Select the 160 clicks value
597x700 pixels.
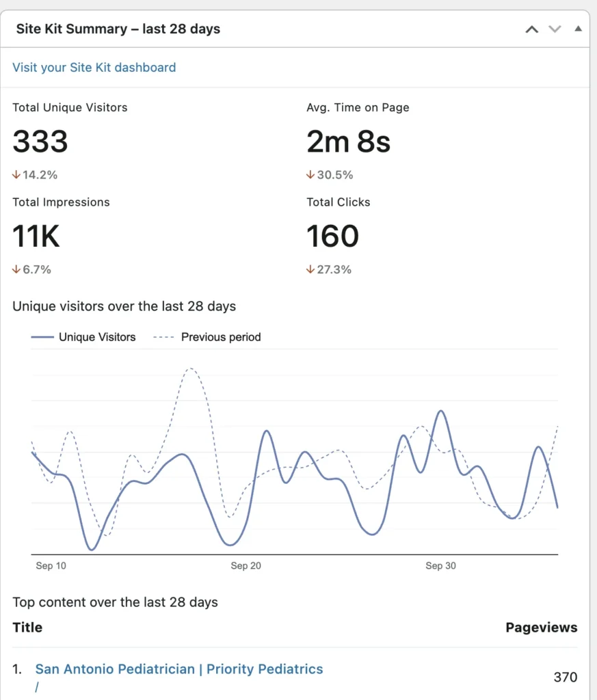[x=332, y=236]
